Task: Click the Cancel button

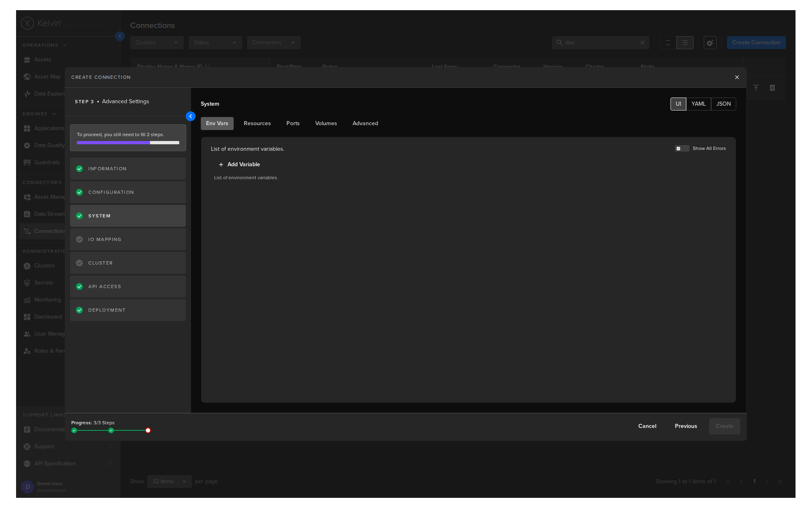Action: (x=647, y=426)
